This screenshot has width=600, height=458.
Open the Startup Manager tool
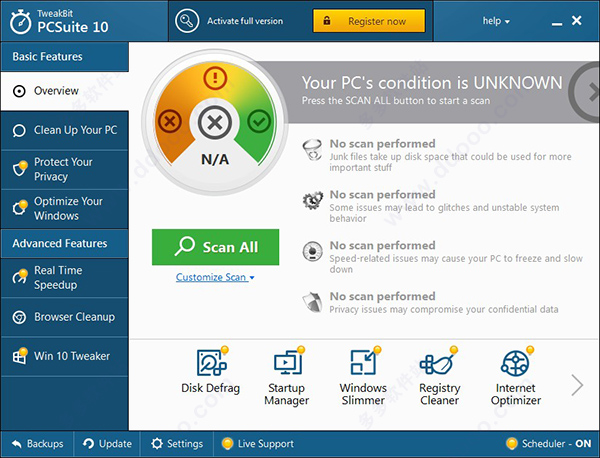click(287, 376)
